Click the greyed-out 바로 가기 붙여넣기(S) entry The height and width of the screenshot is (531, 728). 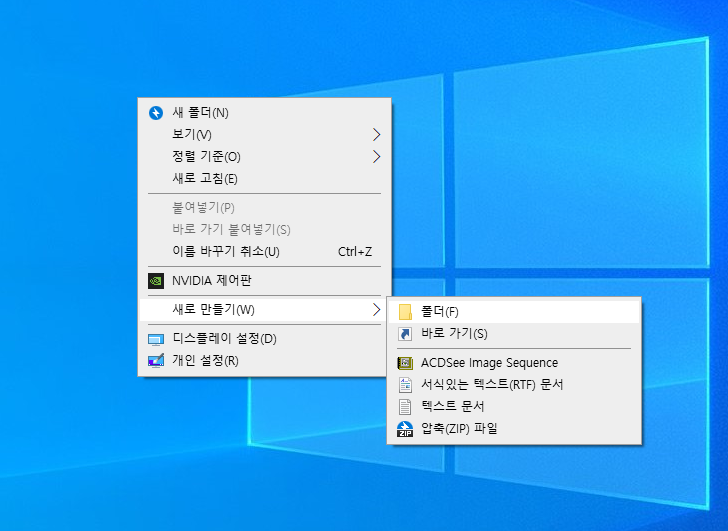pyautogui.click(x=265, y=229)
